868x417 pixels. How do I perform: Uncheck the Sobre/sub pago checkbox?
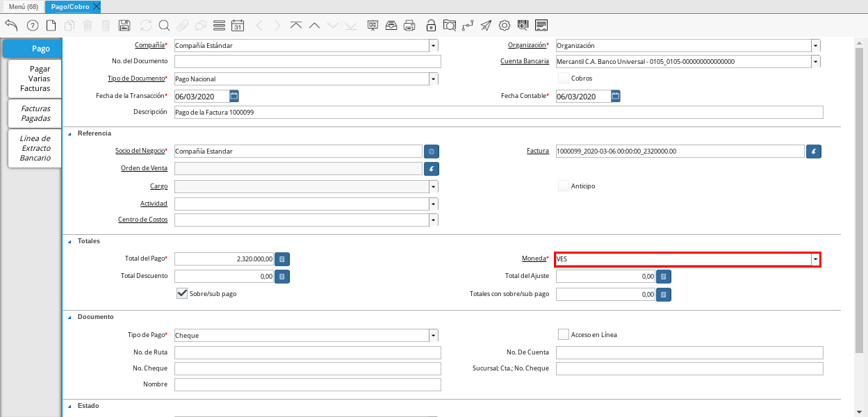182,293
